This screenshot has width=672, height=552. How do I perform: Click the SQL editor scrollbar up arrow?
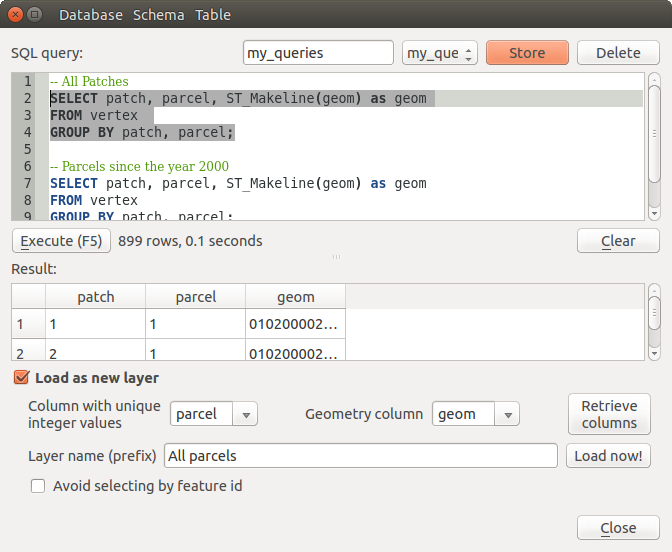point(654,80)
